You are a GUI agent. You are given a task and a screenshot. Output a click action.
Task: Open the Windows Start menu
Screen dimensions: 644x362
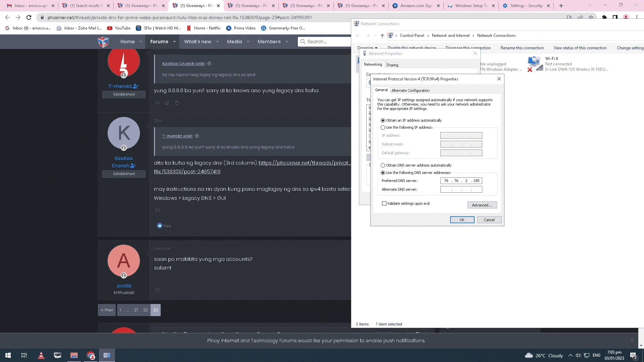[8, 355]
